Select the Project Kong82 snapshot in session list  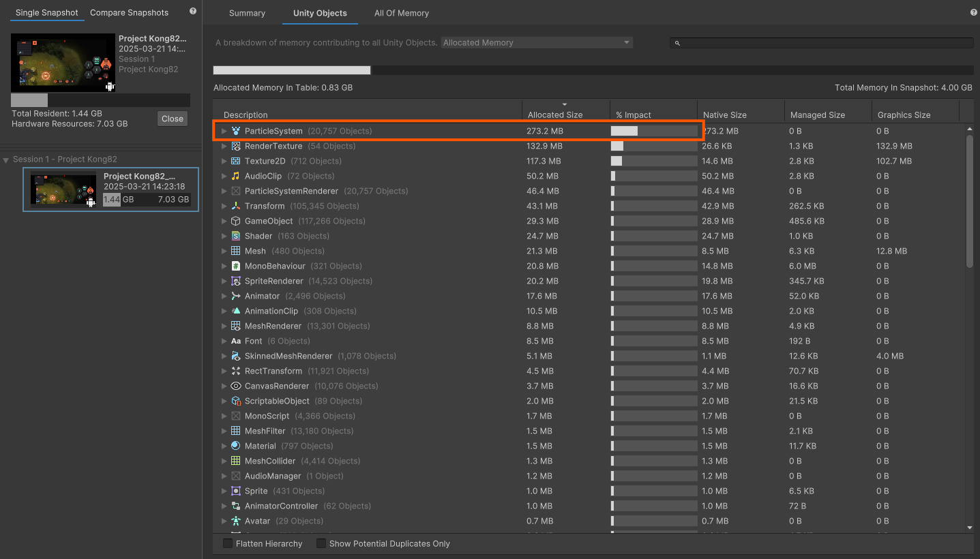[111, 189]
